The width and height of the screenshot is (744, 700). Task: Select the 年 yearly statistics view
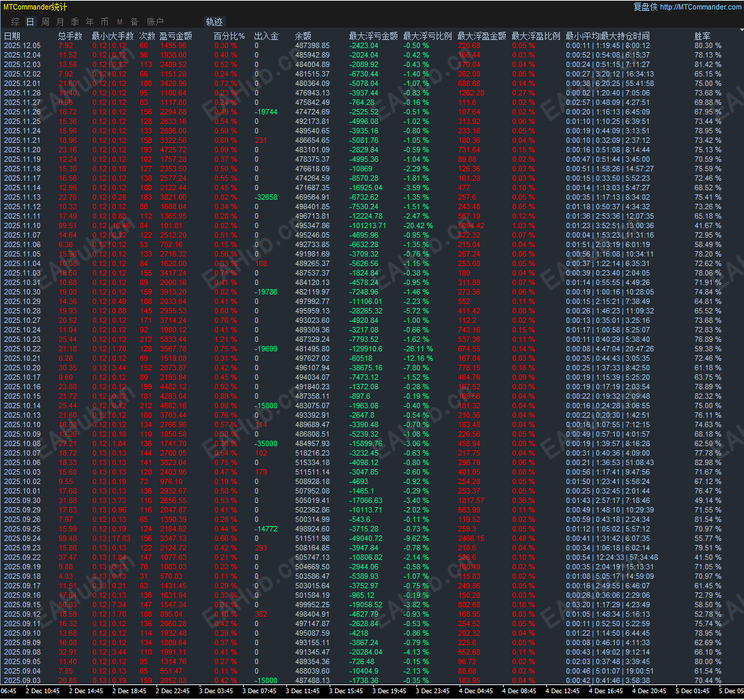(90, 21)
